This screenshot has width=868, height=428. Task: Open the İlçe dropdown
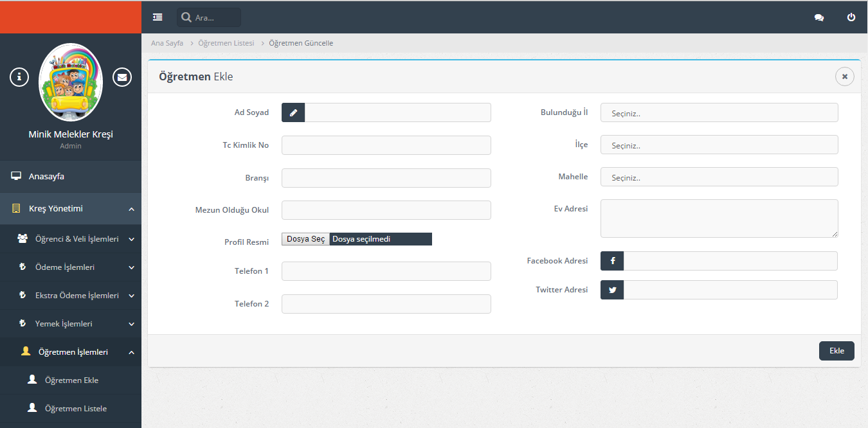(x=719, y=145)
